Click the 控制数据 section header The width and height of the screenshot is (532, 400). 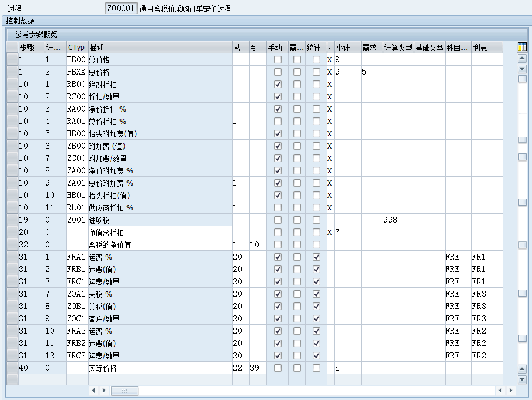[x=21, y=21]
